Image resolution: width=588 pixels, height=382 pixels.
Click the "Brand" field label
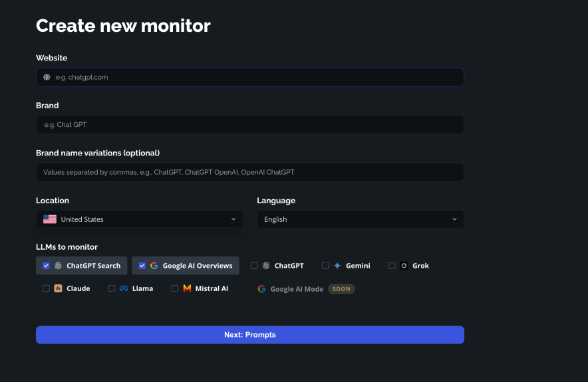click(47, 106)
